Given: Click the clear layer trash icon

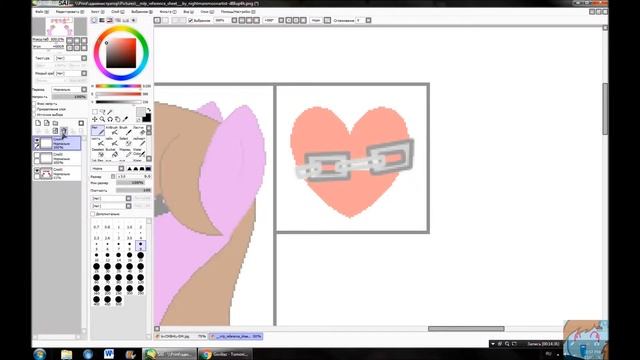Looking at the screenshot, I should point(64,131).
